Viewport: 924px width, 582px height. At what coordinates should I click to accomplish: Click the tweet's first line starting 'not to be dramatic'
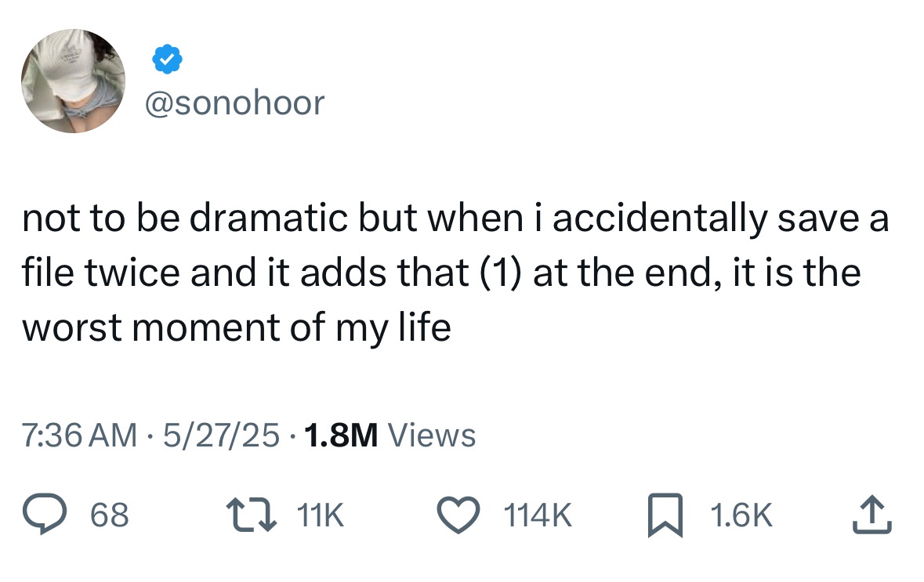tap(455, 219)
